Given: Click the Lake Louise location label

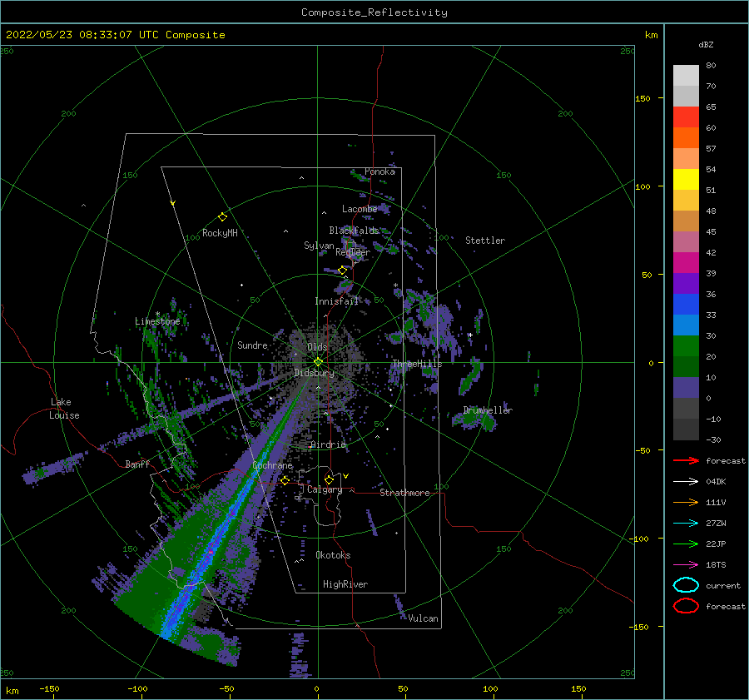Looking at the screenshot, I should click(64, 409).
